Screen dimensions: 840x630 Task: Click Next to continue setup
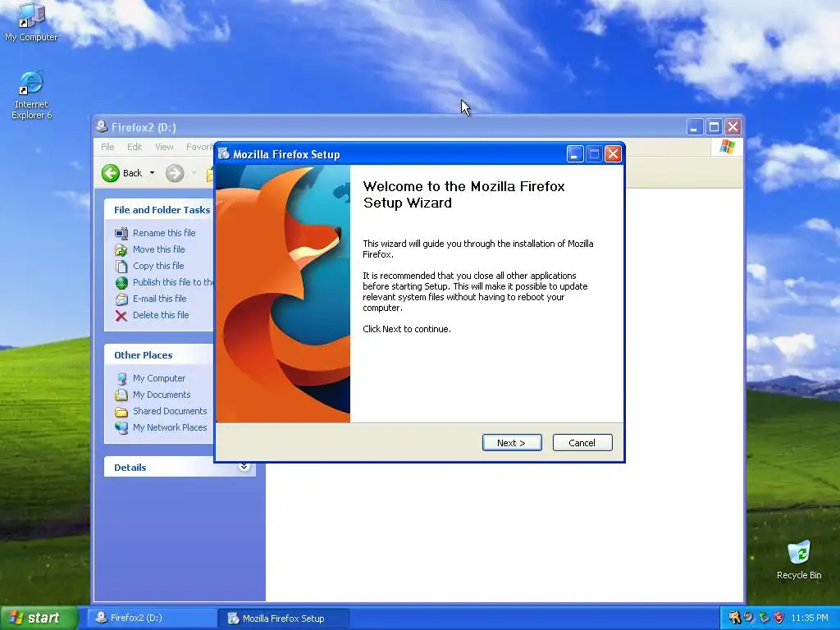512,442
